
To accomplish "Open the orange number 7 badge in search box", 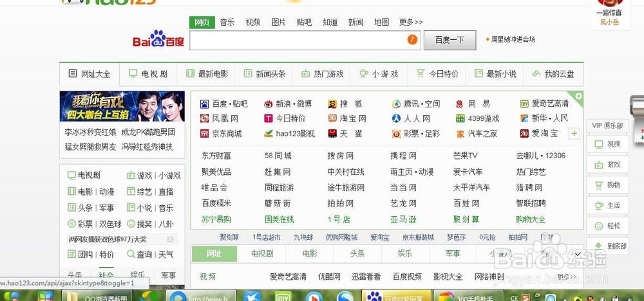I will [412, 40].
